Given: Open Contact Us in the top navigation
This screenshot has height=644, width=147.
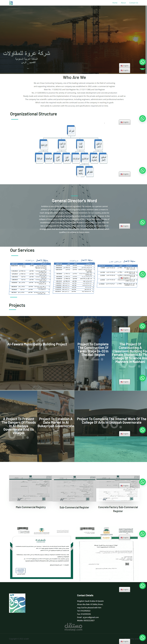Looking at the screenshot, I should click(x=134, y=3).
